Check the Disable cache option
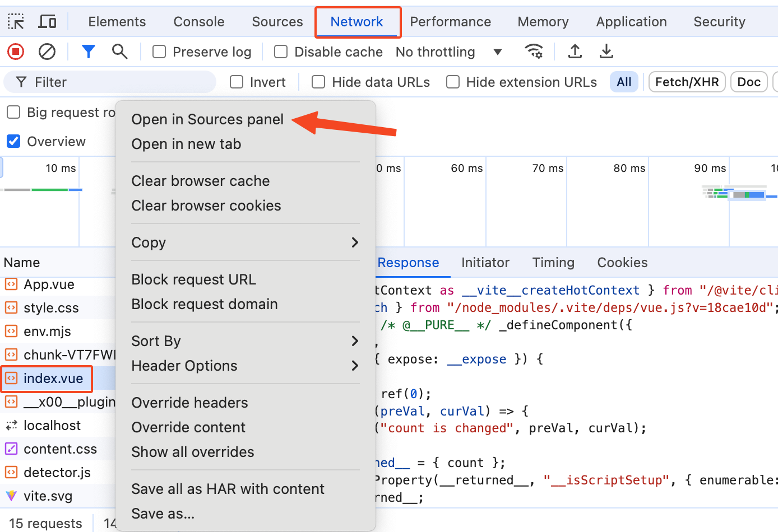Screen dimensions: 778x532 point(281,52)
